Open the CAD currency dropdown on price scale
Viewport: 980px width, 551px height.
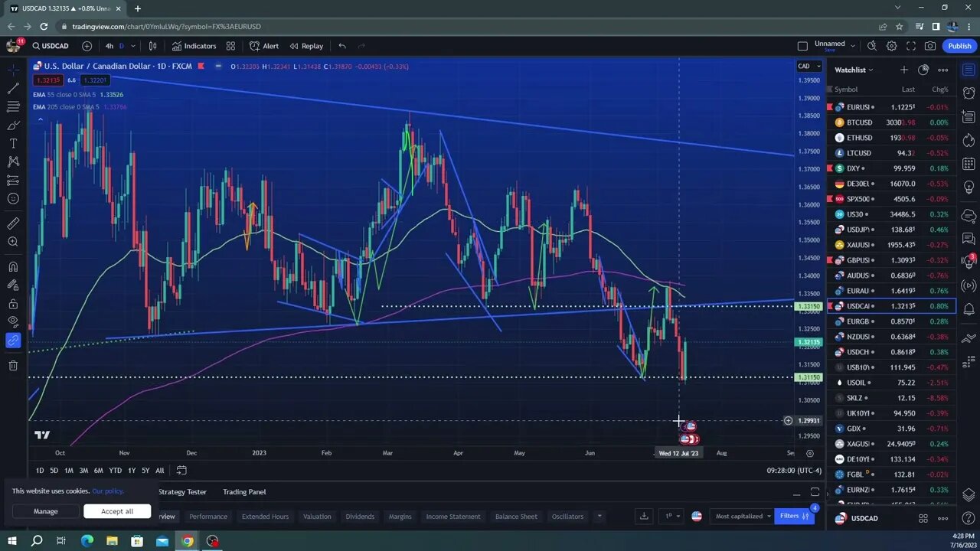[808, 67]
